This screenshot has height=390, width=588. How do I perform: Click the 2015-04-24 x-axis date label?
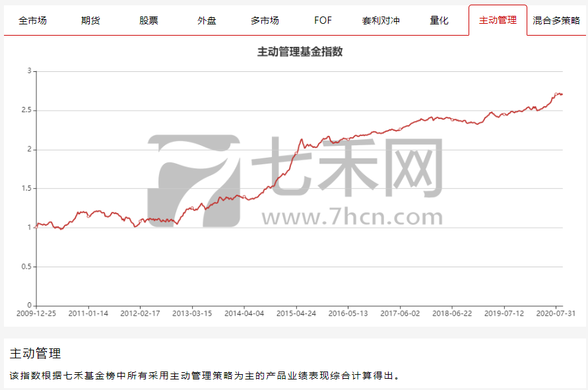point(296,313)
